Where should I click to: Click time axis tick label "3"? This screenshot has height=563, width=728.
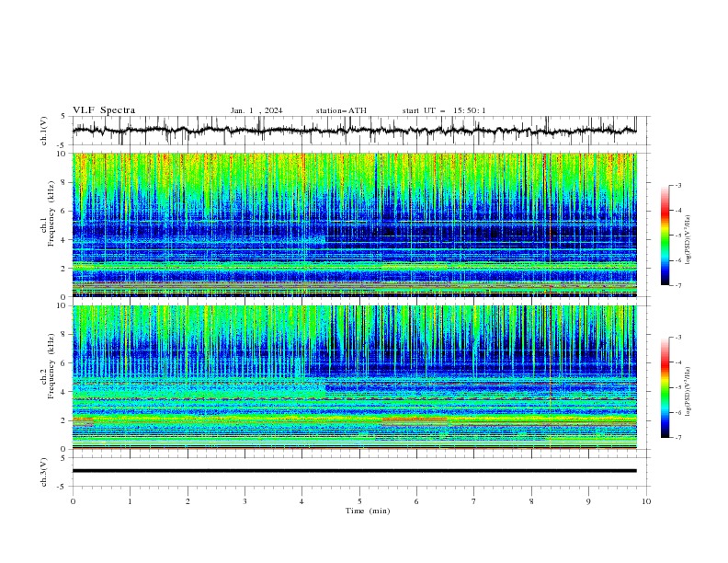coord(245,501)
